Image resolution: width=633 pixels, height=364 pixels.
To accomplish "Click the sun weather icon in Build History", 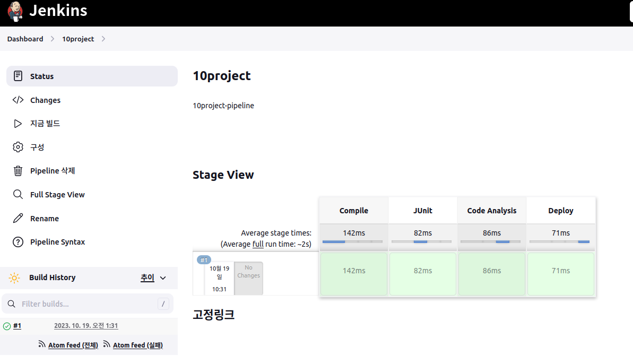I will pyautogui.click(x=14, y=278).
